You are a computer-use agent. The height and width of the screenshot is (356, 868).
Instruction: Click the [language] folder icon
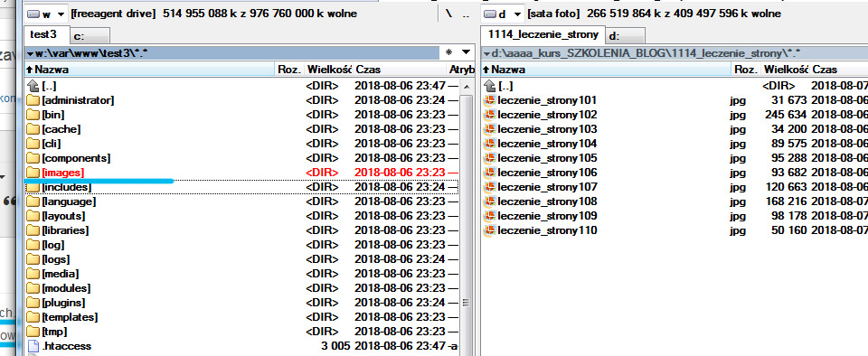click(x=33, y=201)
